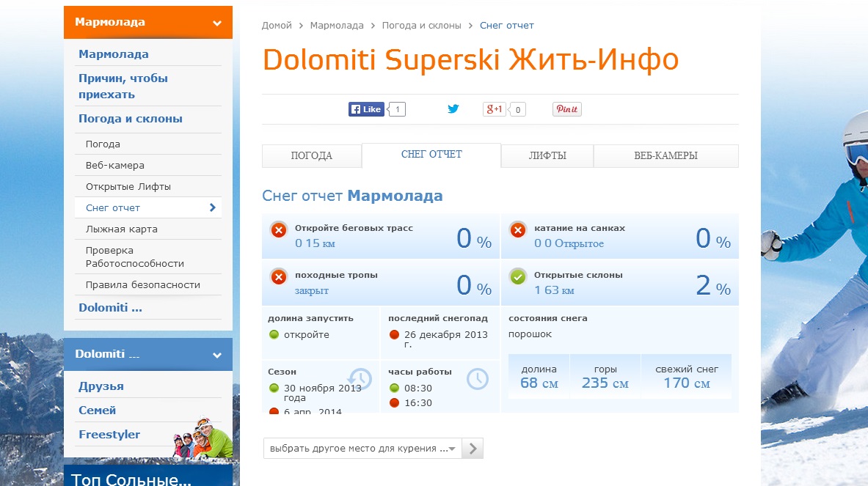Click the Facebook Like button
This screenshot has width=868, height=486.
tap(366, 109)
